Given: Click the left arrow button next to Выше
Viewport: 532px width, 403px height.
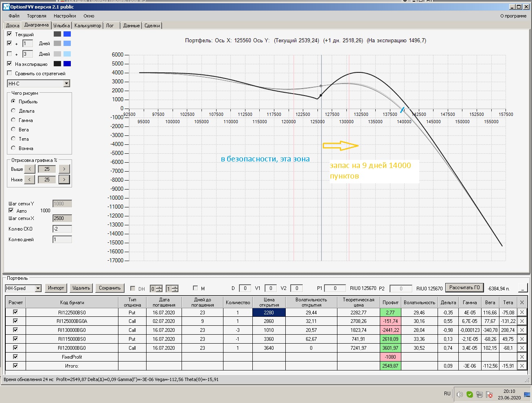Looking at the screenshot, I should [30, 169].
